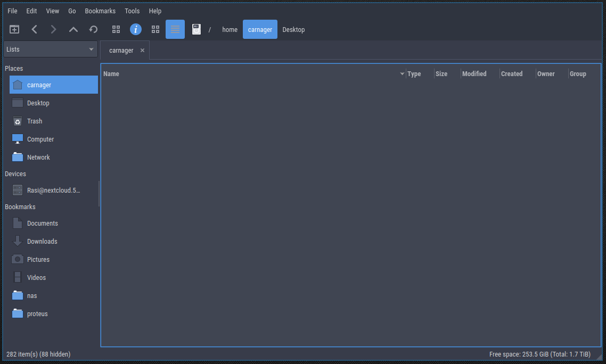Screen dimensions: 606x364
Task: Navigate back using the left arrow icon
Action: coord(34,29)
